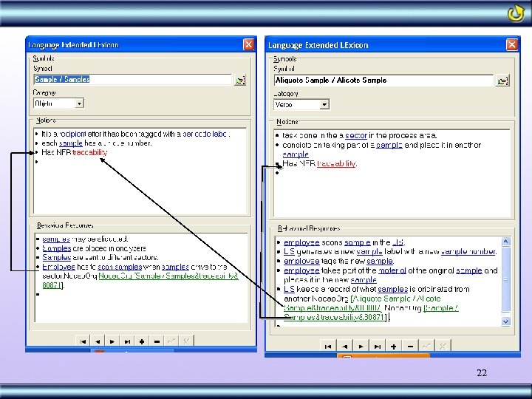This screenshot has width=532, height=399.
Task: Click cancel edit X in right window
Action: click(443, 347)
